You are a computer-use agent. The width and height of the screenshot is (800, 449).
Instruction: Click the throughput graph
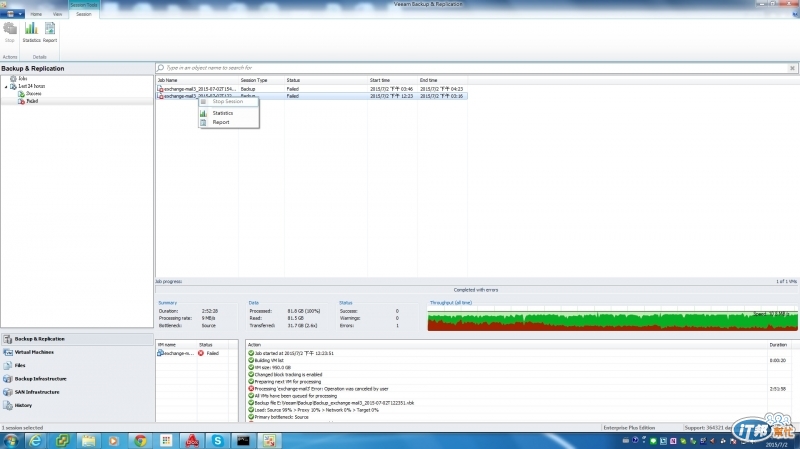(x=612, y=319)
